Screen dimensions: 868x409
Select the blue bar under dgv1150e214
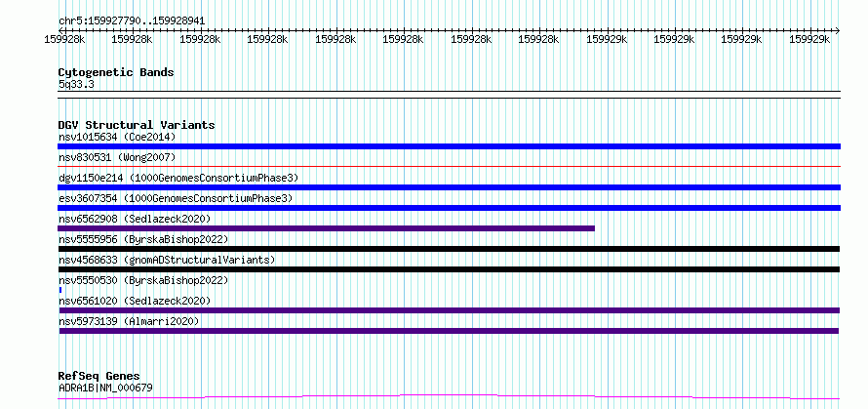pos(449,187)
